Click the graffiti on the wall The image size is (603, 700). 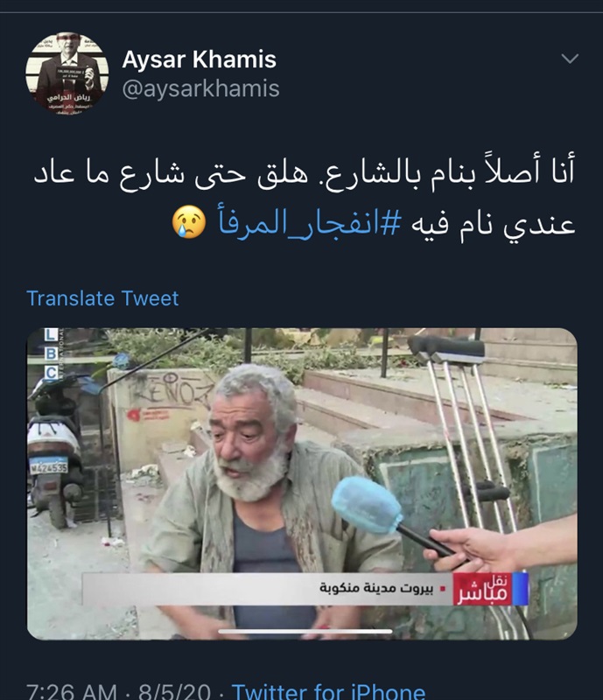[172, 391]
